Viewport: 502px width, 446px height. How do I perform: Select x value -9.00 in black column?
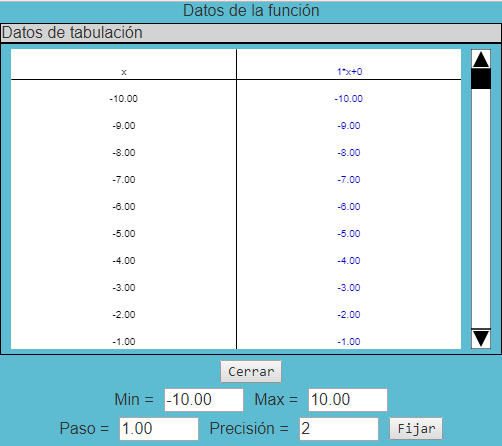pos(124,126)
